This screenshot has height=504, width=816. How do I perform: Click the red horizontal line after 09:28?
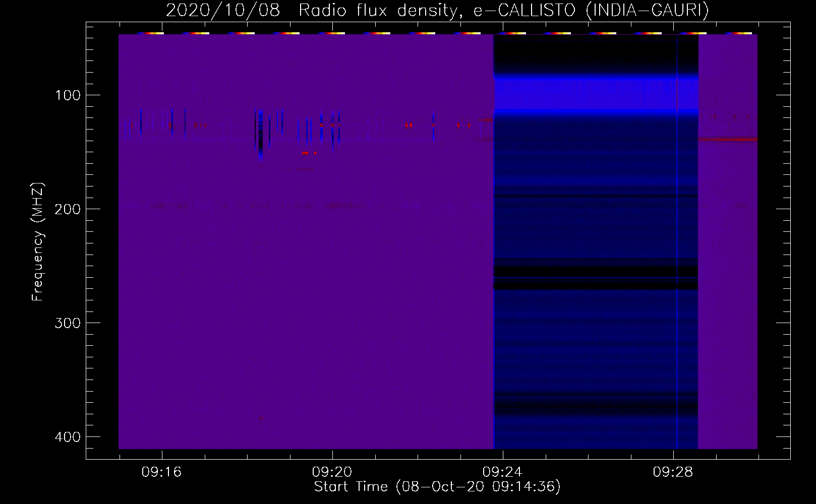point(728,140)
